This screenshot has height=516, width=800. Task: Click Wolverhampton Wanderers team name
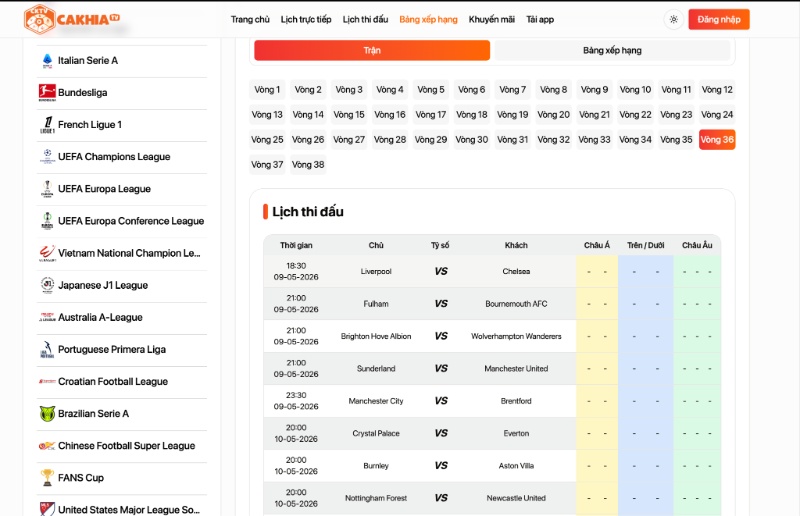point(516,336)
